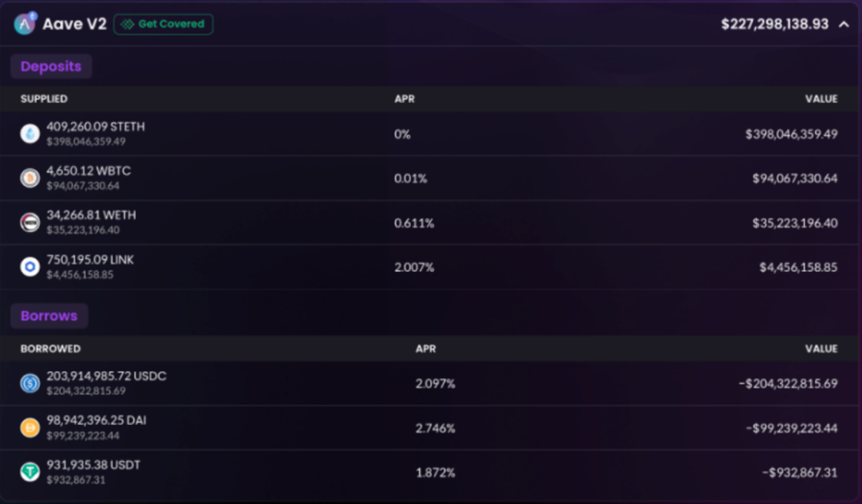Viewport: 862px width, 504px height.
Task: Click the USDC token icon
Action: tap(30, 384)
